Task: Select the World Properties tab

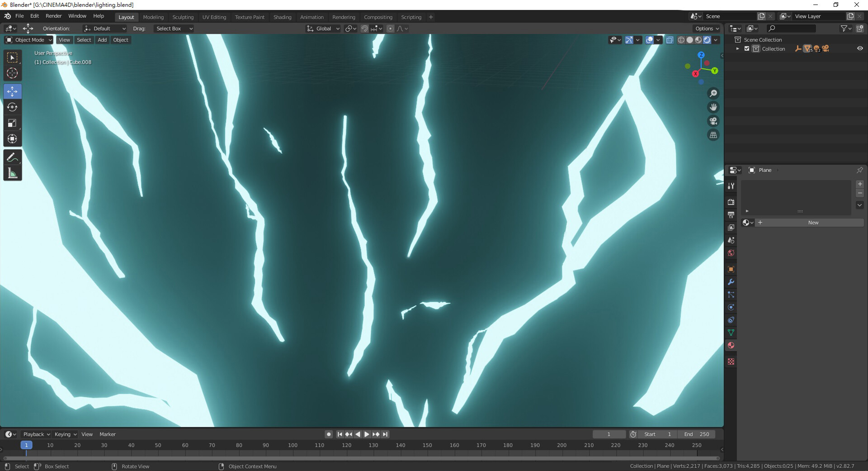Action: click(x=731, y=253)
